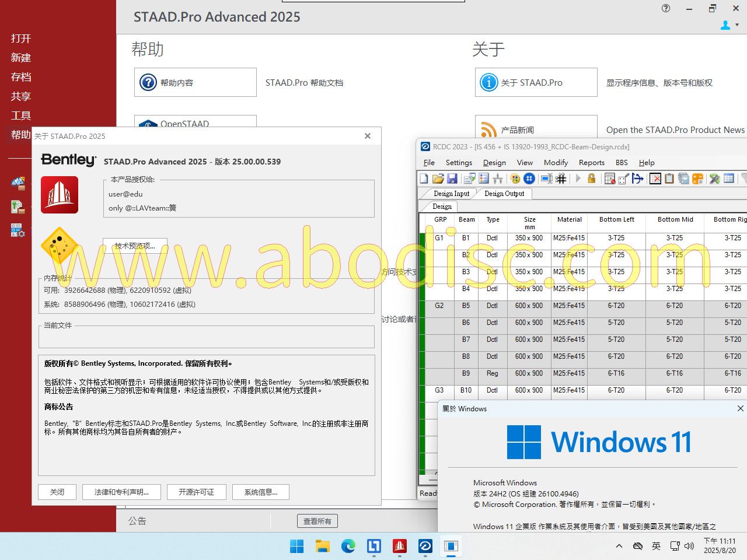Viewport: 747px width, 560px height.
Task: Click 查看所有 button in announcements bar
Action: (317, 521)
